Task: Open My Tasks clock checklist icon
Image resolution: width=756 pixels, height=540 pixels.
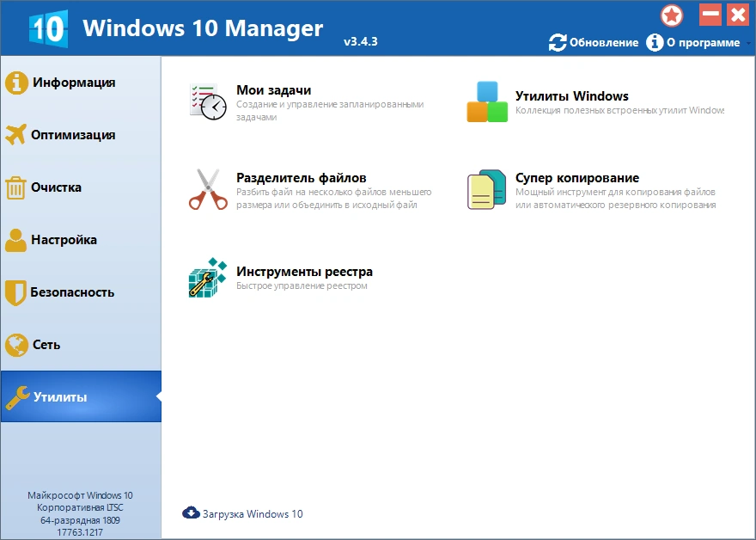Action: click(x=208, y=101)
